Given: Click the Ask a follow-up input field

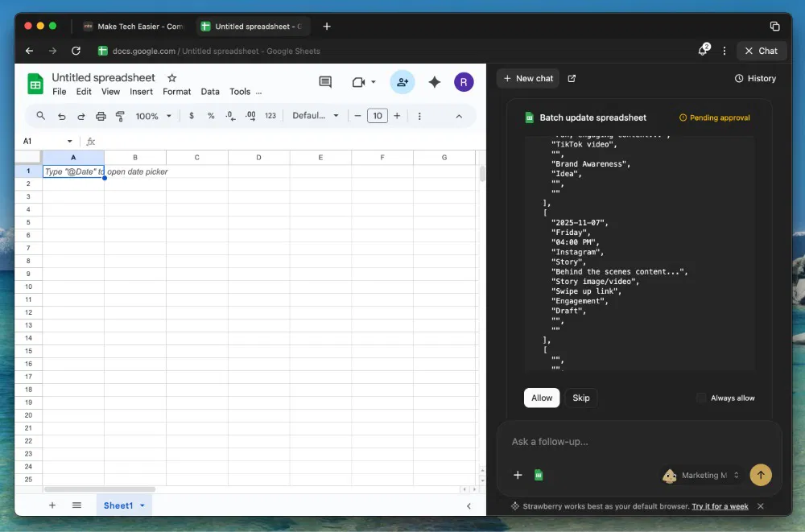Looking at the screenshot, I should coord(636,442).
